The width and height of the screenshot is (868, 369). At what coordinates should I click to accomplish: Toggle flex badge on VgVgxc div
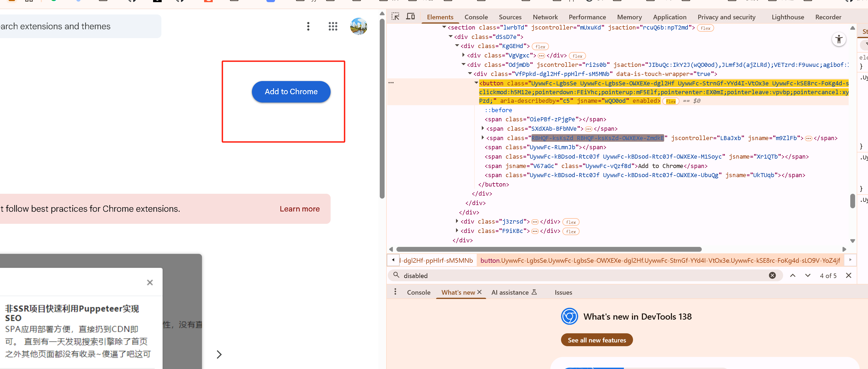[577, 56]
